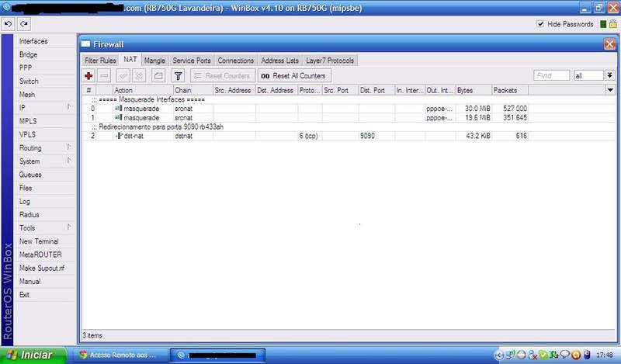This screenshot has height=364, width=621.
Task: Click in the Find search field
Action: pos(551,75)
